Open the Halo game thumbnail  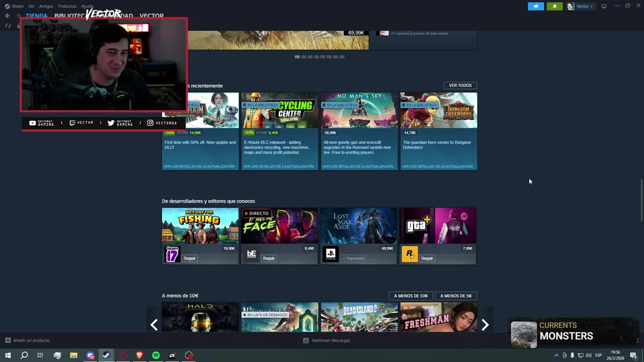[200, 317]
